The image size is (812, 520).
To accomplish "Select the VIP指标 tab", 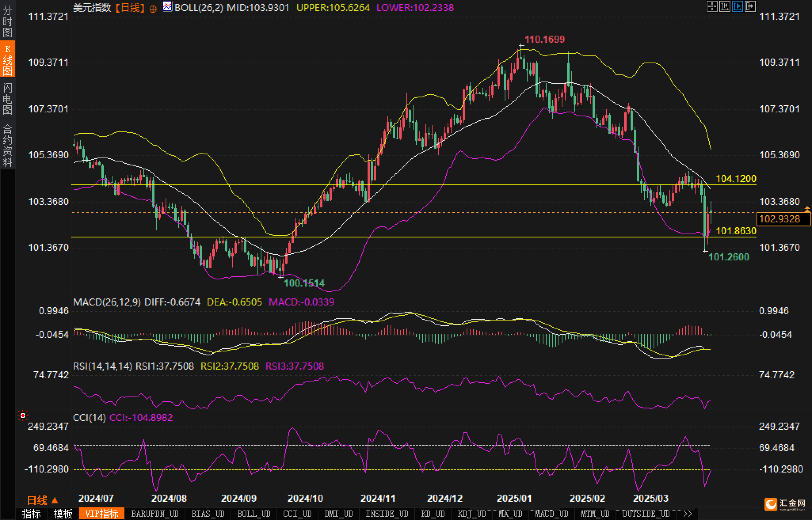I will [102, 514].
